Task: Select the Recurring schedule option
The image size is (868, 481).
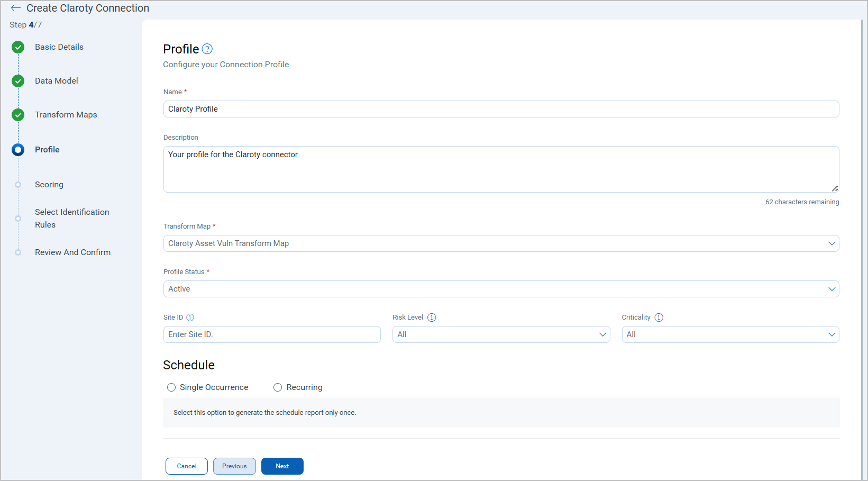Action: pyautogui.click(x=278, y=387)
